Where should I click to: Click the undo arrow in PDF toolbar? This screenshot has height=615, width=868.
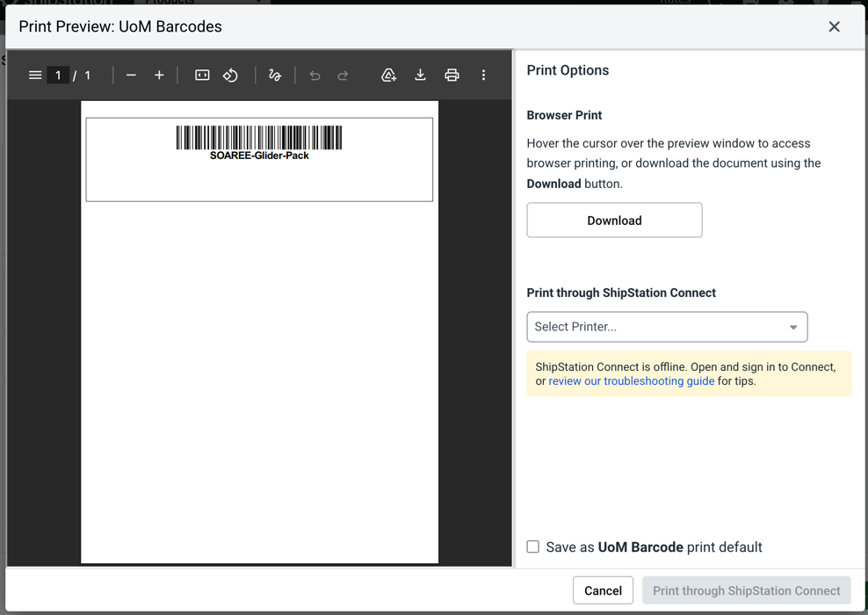tap(315, 76)
